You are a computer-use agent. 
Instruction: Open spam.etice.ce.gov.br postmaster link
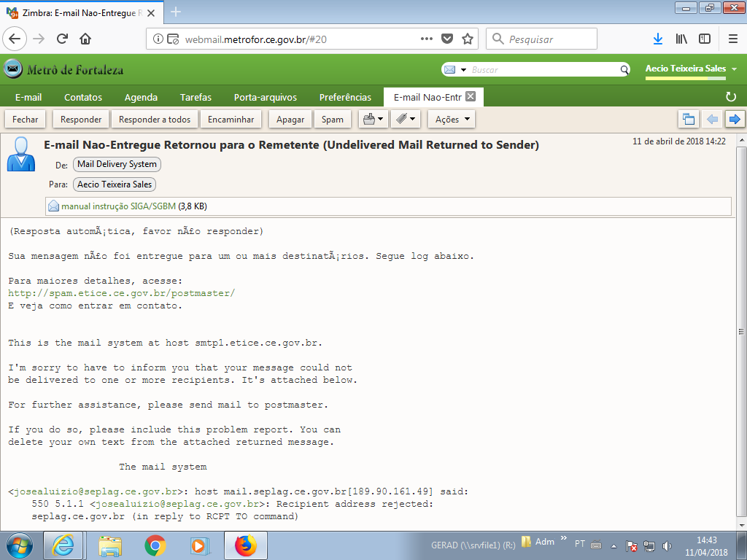point(122,293)
